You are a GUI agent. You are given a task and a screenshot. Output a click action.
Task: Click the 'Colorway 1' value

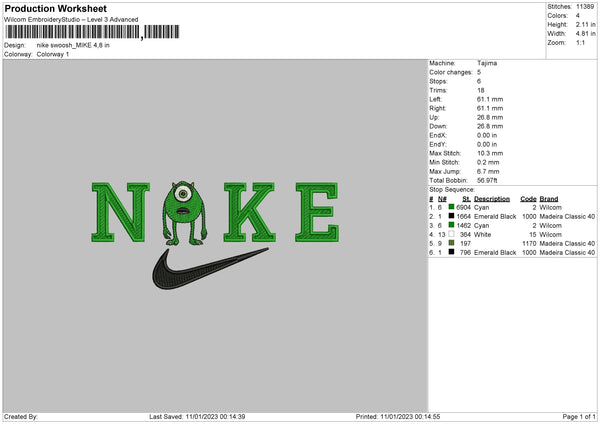[53, 54]
